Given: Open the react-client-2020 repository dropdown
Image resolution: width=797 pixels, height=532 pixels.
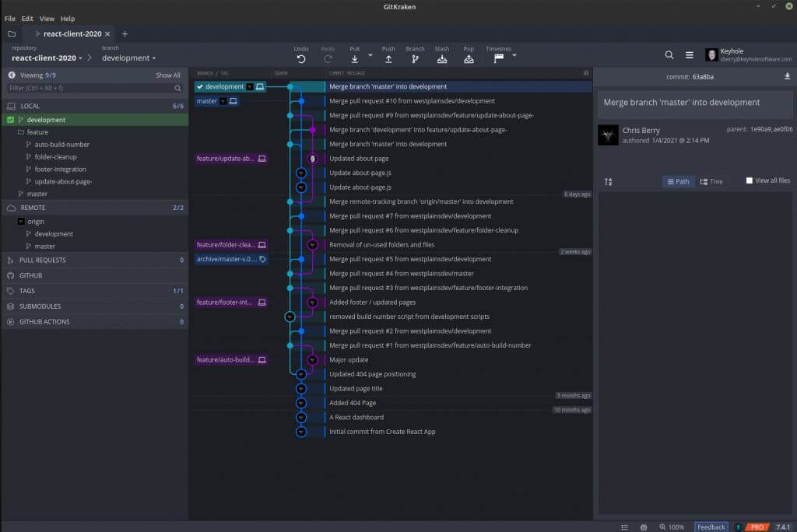Looking at the screenshot, I should coord(47,58).
